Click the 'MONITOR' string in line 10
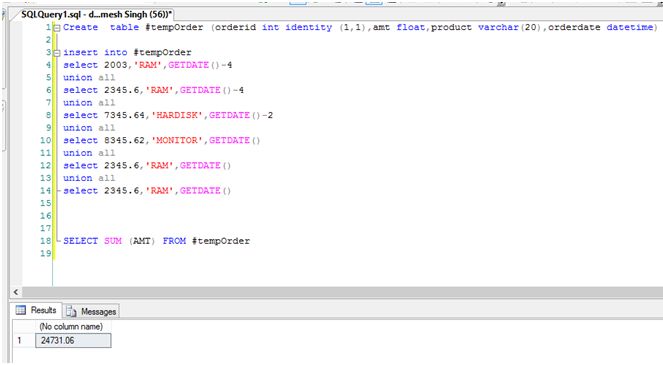The height and width of the screenshot is (365, 663). click(177, 140)
